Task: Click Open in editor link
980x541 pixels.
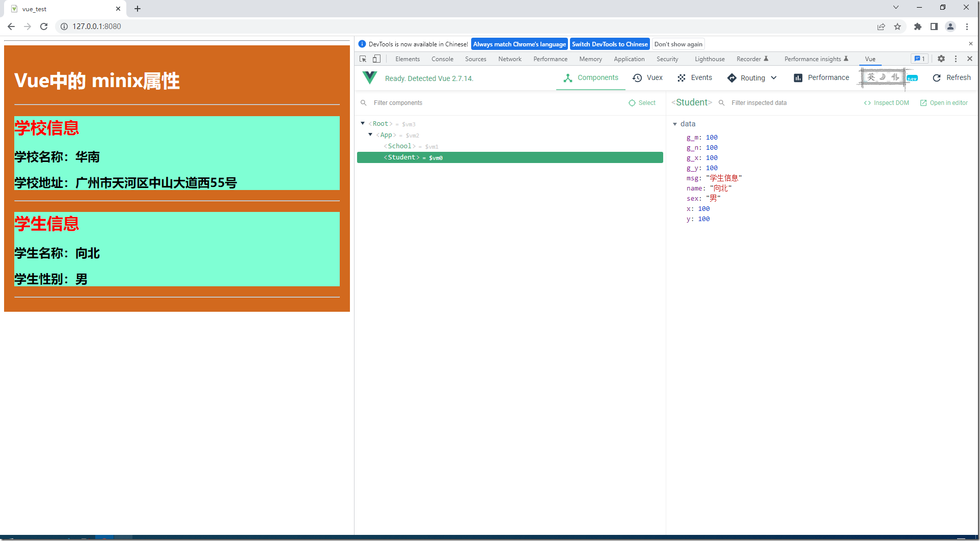Action: click(x=944, y=103)
